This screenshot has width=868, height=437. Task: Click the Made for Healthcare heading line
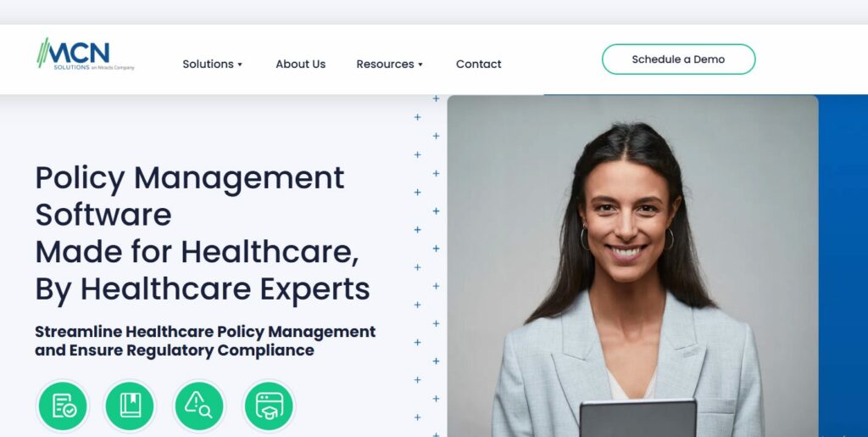point(197,252)
